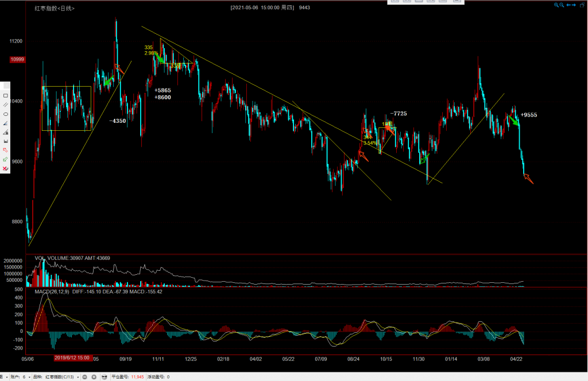Click the red X delete drawings tool
Image resolution: width=588 pixels, height=381 pixels.
[6, 169]
